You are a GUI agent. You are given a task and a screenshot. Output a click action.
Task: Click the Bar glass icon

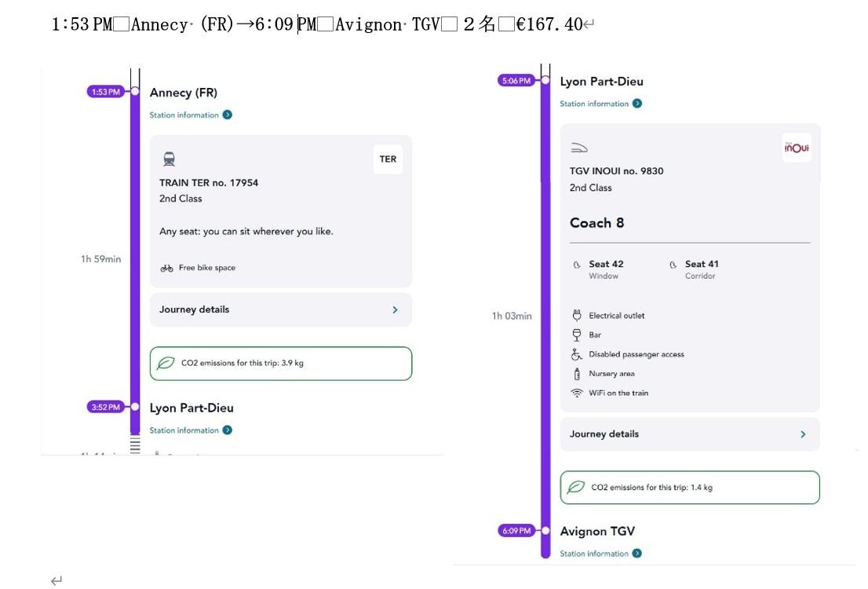pos(577,335)
